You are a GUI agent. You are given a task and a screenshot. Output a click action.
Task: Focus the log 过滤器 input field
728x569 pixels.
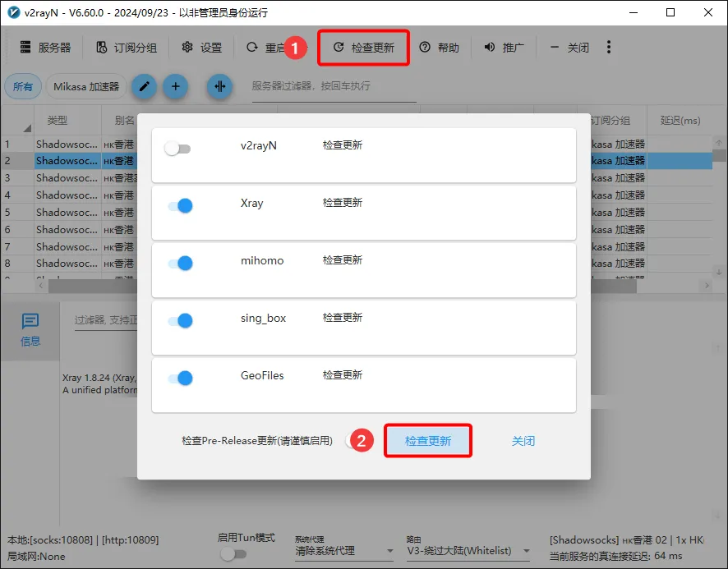[x=106, y=320]
